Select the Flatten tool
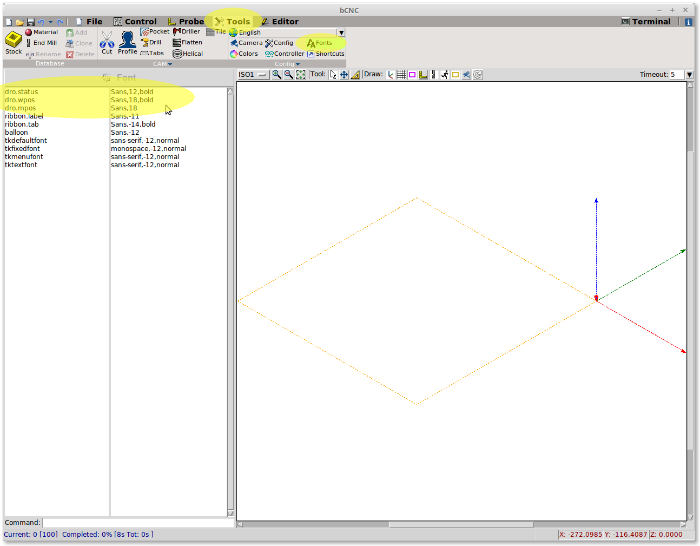The height and width of the screenshot is (546, 700). (x=188, y=42)
